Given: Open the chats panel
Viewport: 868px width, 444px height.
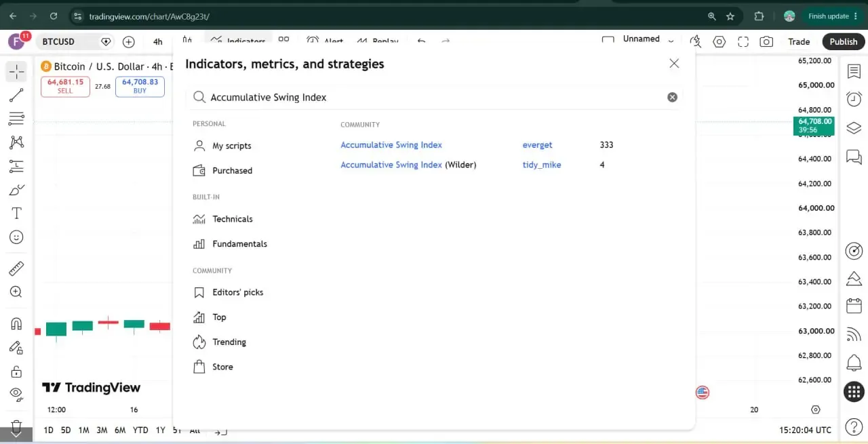Looking at the screenshot, I should [x=854, y=157].
